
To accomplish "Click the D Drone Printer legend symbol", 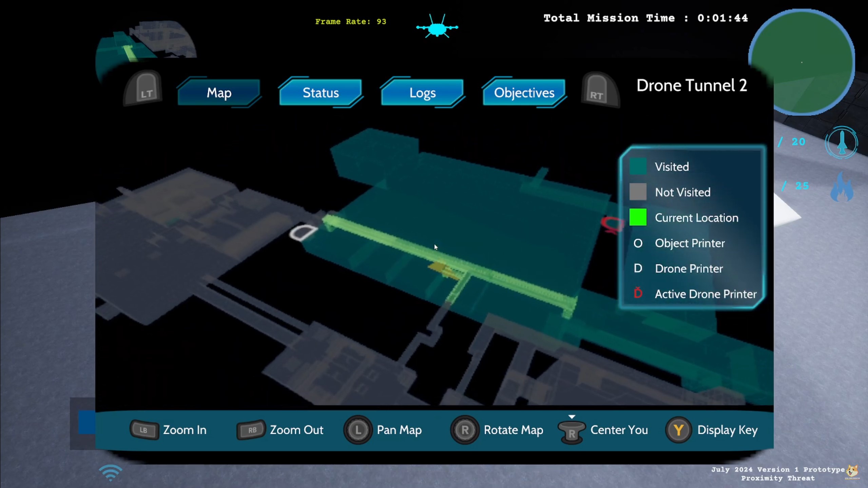I will pyautogui.click(x=638, y=269).
